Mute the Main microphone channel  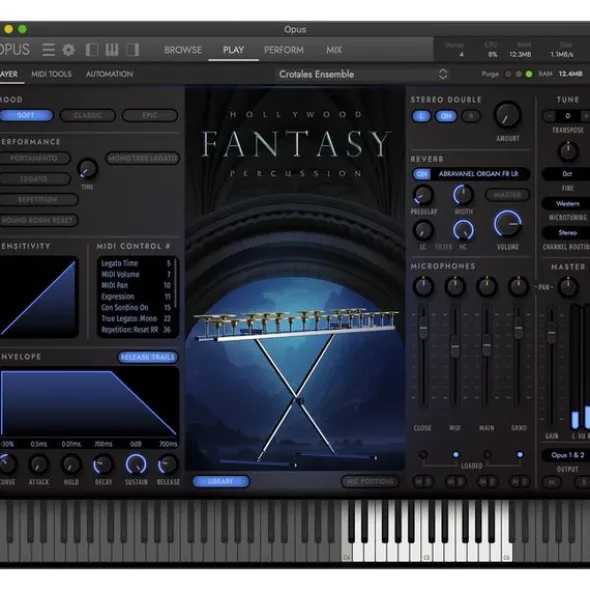[482, 481]
